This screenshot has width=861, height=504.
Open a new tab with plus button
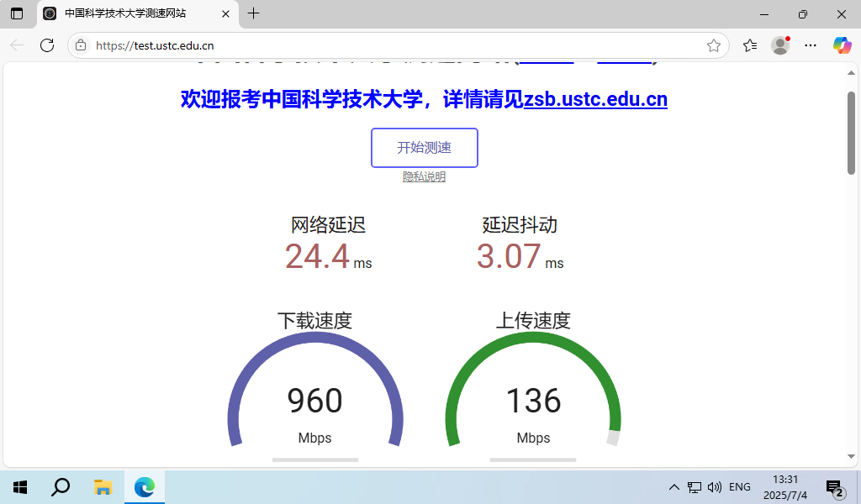click(253, 13)
